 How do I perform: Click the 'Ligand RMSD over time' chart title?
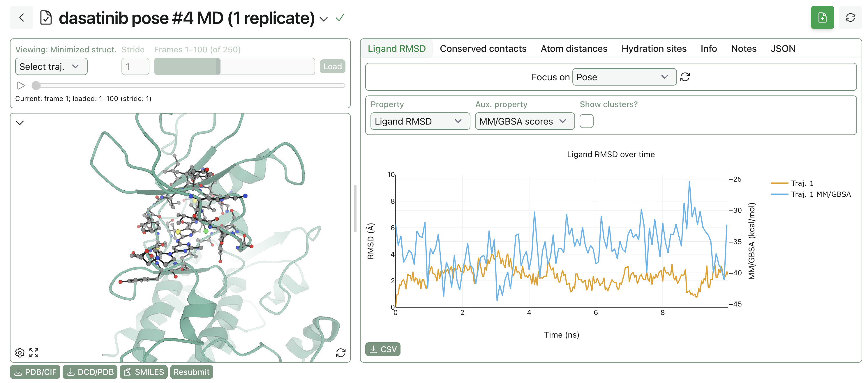coord(611,154)
